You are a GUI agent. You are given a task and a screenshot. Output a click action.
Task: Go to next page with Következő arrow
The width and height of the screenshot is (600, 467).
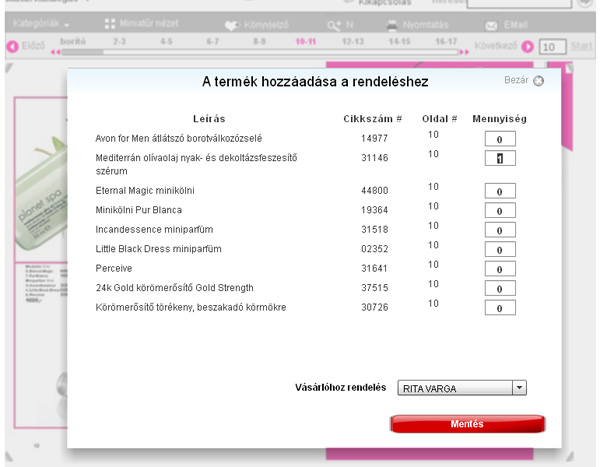click(x=528, y=47)
